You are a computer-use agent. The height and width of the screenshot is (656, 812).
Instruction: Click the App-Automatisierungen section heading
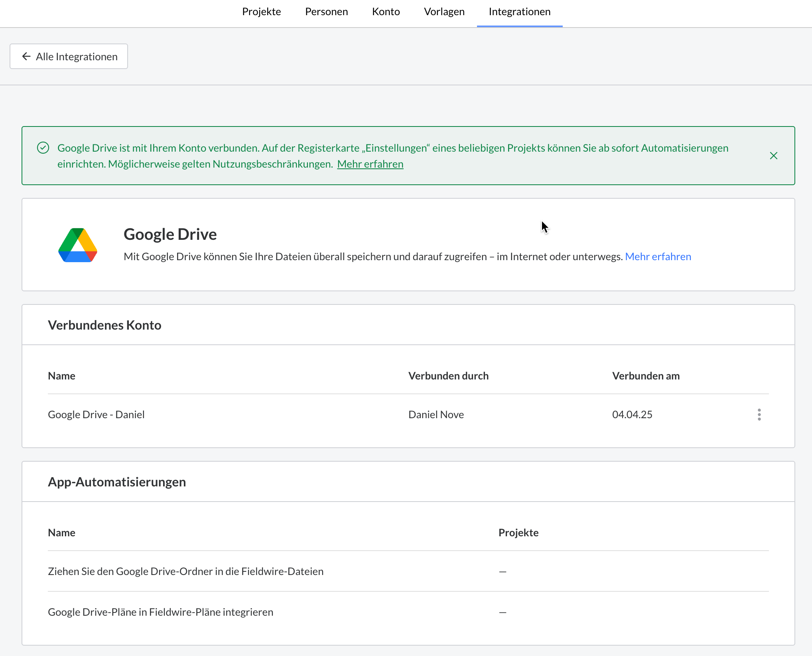tap(117, 482)
